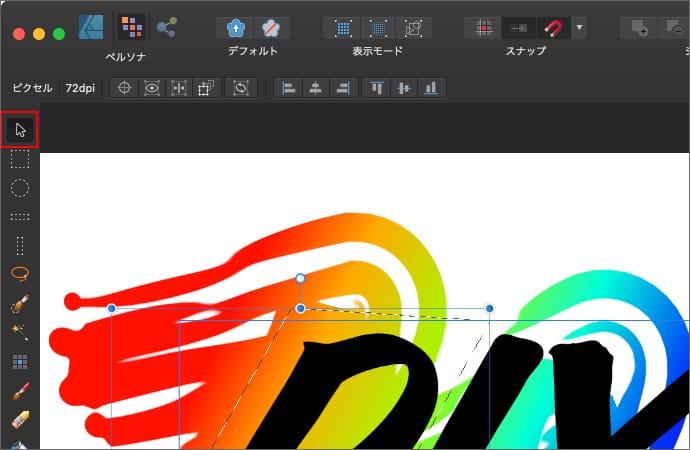690x450 pixels.
Task: Select the Freehand Selection lasso tool
Action: coord(20,273)
